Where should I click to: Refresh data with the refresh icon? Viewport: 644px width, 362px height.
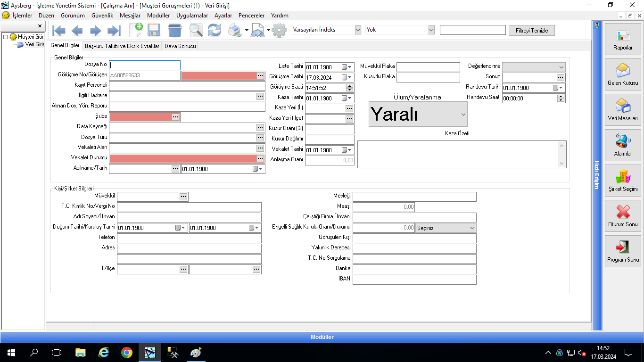(x=214, y=30)
